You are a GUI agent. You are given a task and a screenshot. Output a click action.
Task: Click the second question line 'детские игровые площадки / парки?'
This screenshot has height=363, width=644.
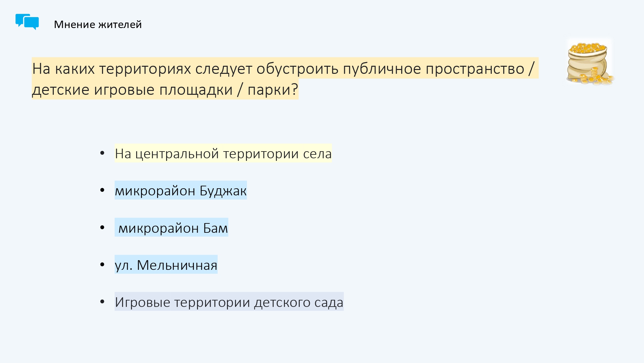pos(165,90)
